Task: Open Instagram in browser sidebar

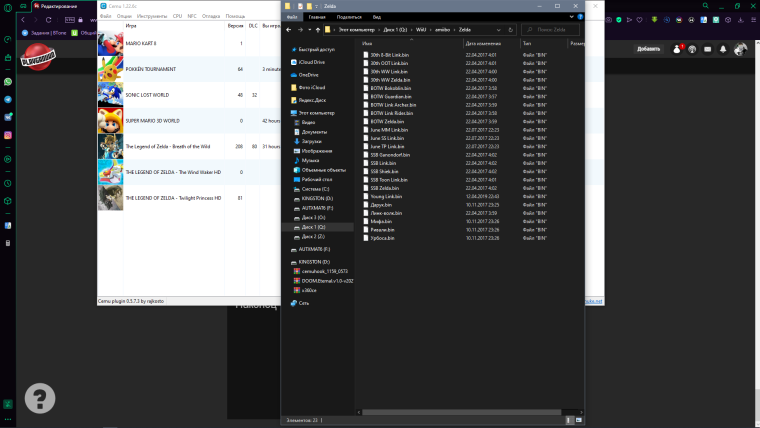Action: click(x=8, y=135)
